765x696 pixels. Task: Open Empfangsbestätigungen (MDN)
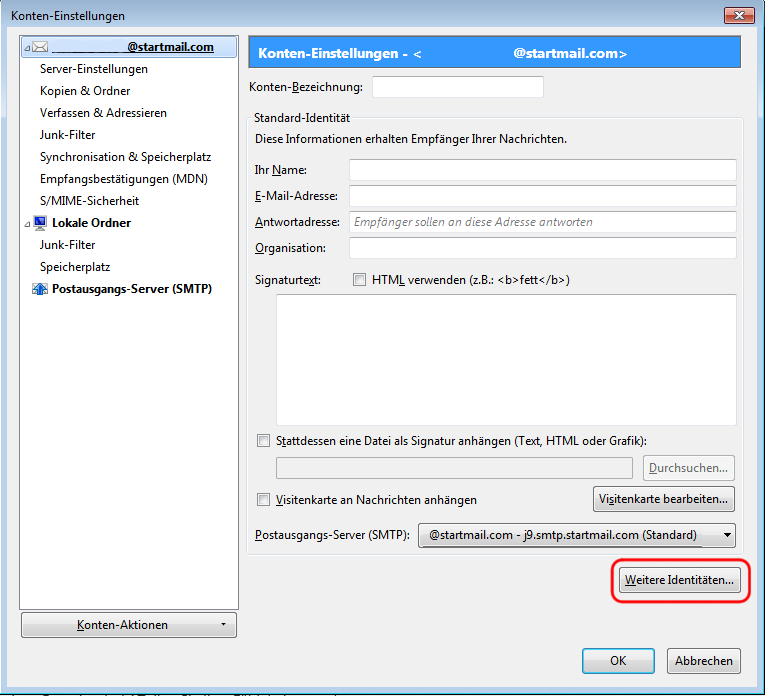pos(124,179)
